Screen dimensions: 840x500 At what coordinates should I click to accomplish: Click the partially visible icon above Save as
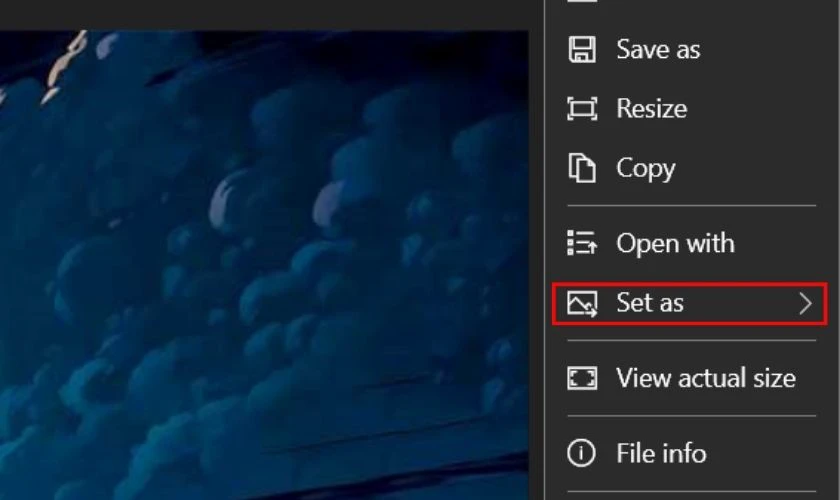(582, 1)
